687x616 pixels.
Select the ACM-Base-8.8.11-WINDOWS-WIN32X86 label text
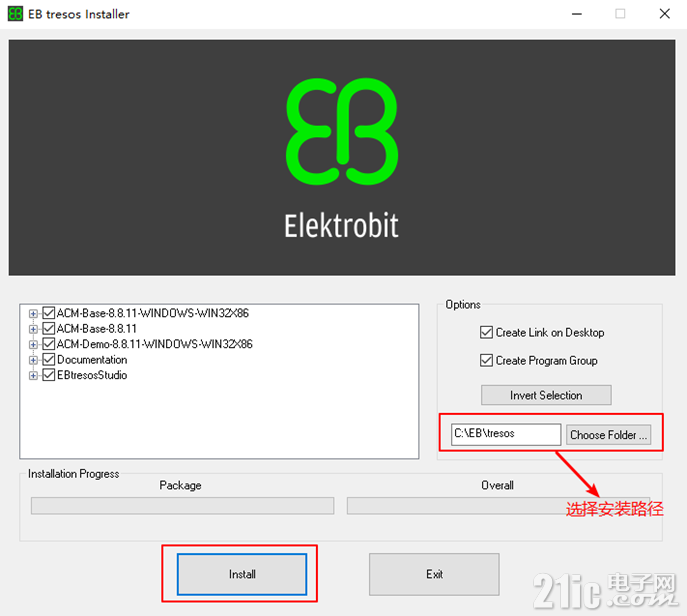point(153,313)
